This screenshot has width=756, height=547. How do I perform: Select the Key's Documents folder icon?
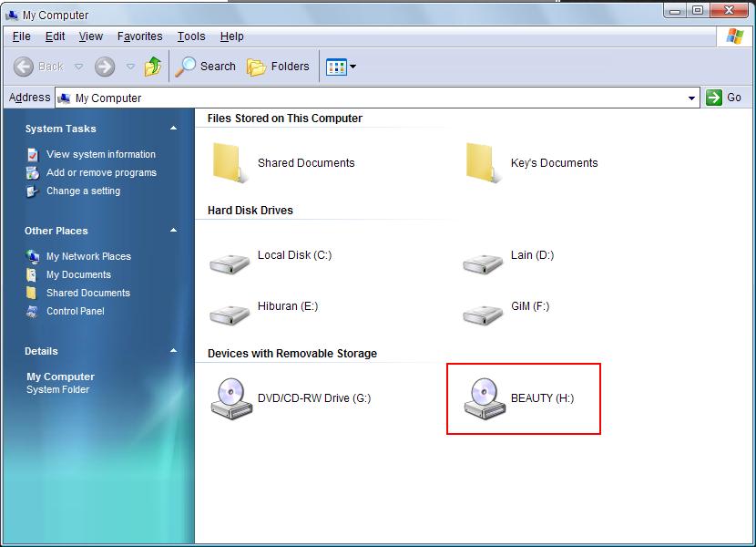click(x=483, y=163)
